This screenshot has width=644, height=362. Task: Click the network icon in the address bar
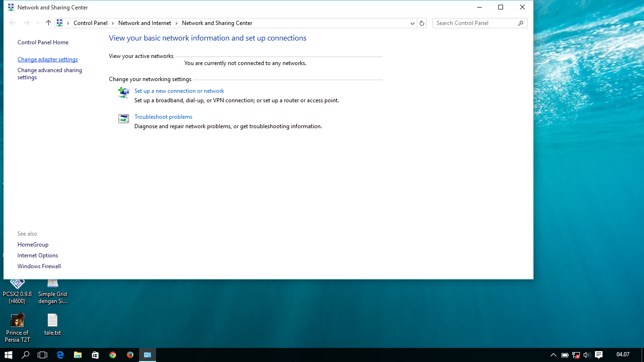coord(59,23)
